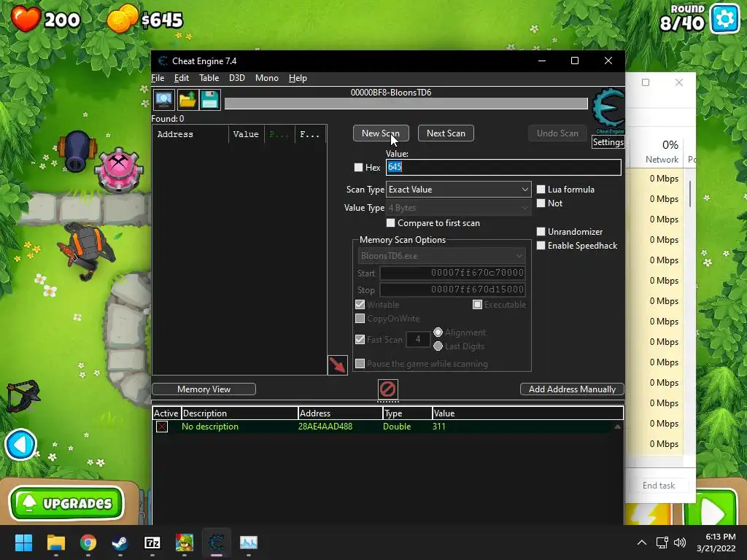Open the BloonsTD6.exe module dropdown
The image size is (747, 560).
click(x=441, y=256)
